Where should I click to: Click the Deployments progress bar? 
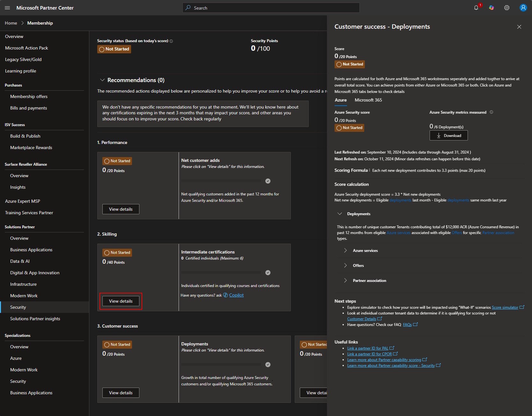click(221, 365)
